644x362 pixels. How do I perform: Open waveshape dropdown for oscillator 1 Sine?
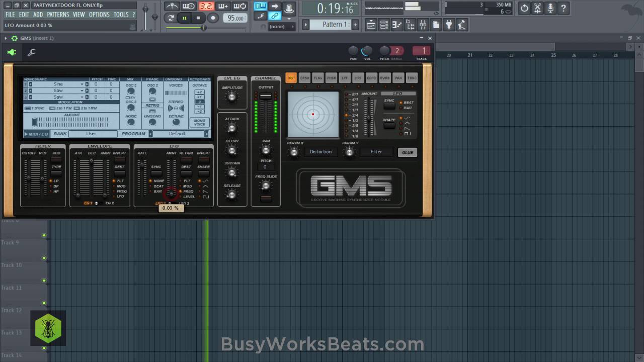coord(83,84)
